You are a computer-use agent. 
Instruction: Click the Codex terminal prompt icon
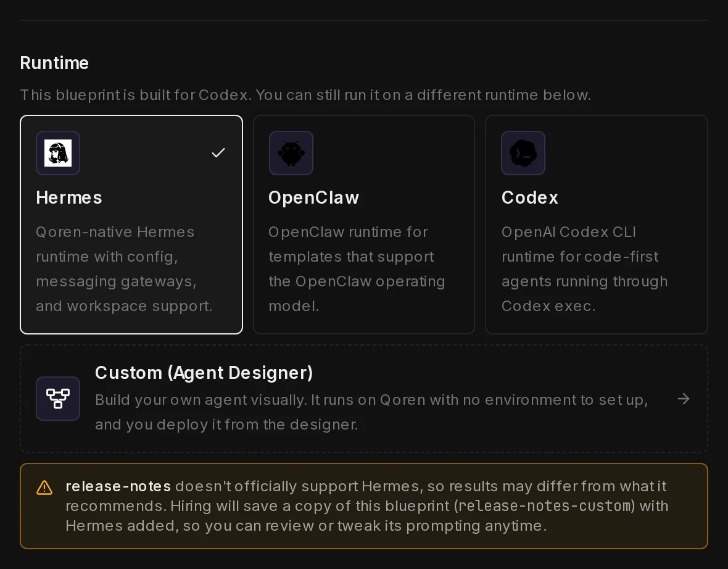(523, 153)
